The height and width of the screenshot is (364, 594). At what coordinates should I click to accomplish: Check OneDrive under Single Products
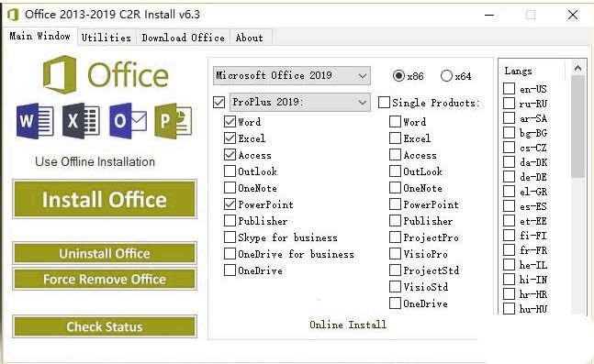pyautogui.click(x=395, y=303)
